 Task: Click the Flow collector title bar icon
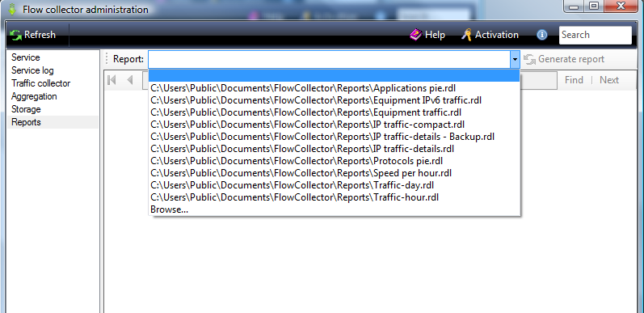[12, 8]
